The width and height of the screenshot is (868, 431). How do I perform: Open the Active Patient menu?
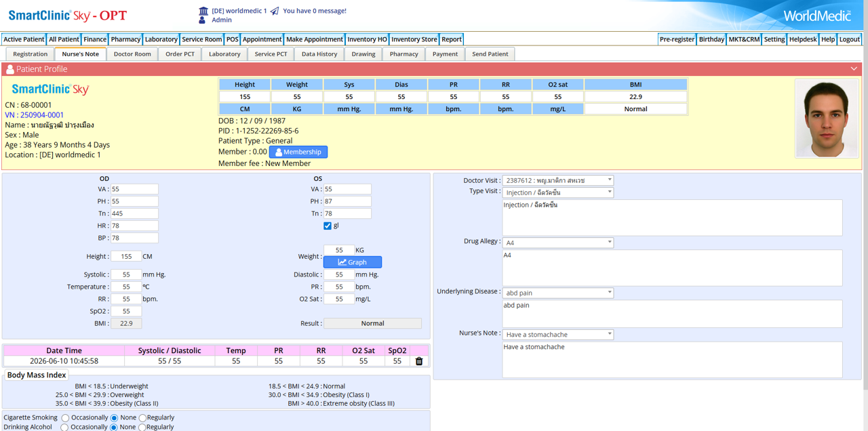(24, 39)
